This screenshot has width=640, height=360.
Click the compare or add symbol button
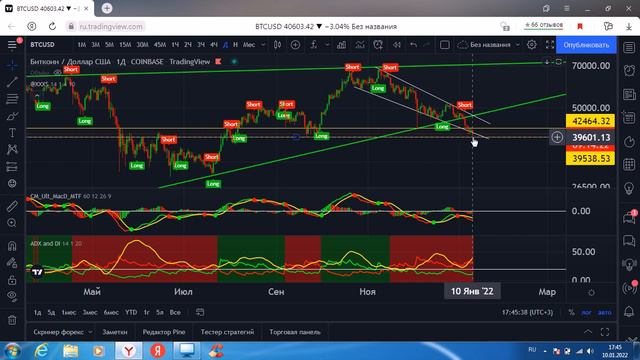point(295,44)
